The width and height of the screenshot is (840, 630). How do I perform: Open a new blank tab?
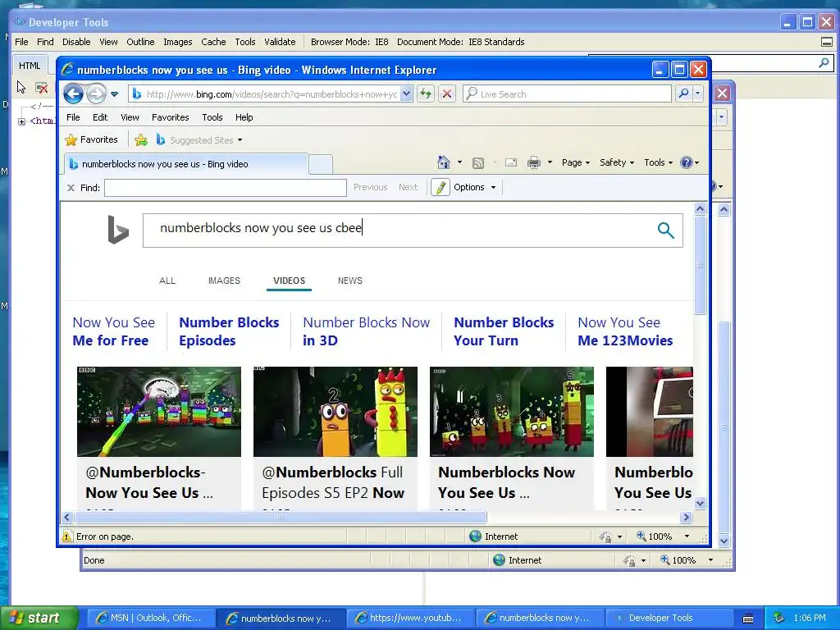tap(321, 164)
